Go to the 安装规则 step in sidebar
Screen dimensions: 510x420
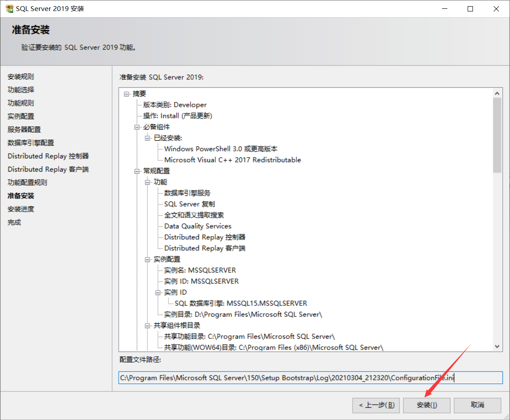point(21,77)
